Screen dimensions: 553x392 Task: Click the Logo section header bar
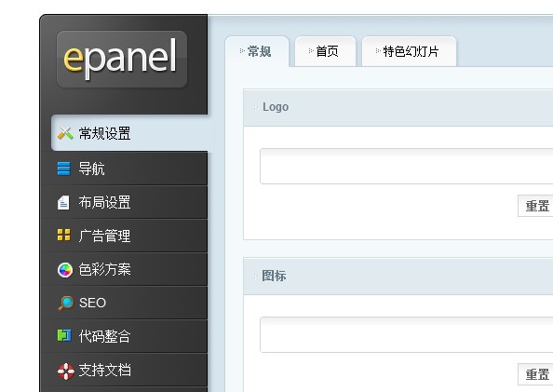pyautogui.click(x=398, y=107)
